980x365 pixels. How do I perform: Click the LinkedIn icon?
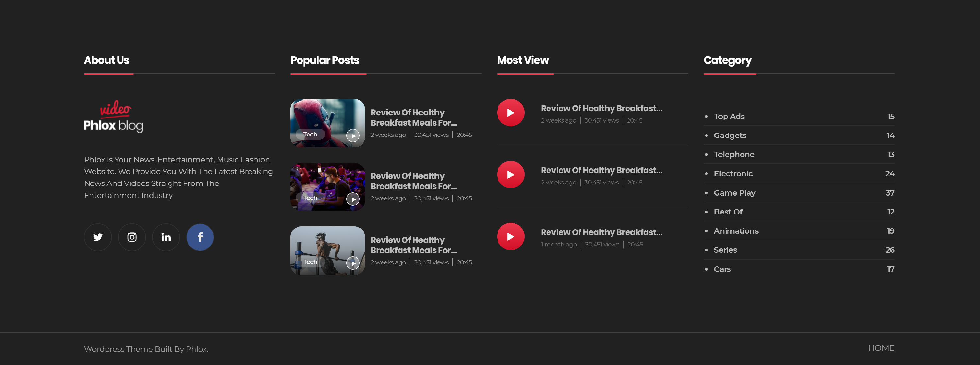coord(166,237)
